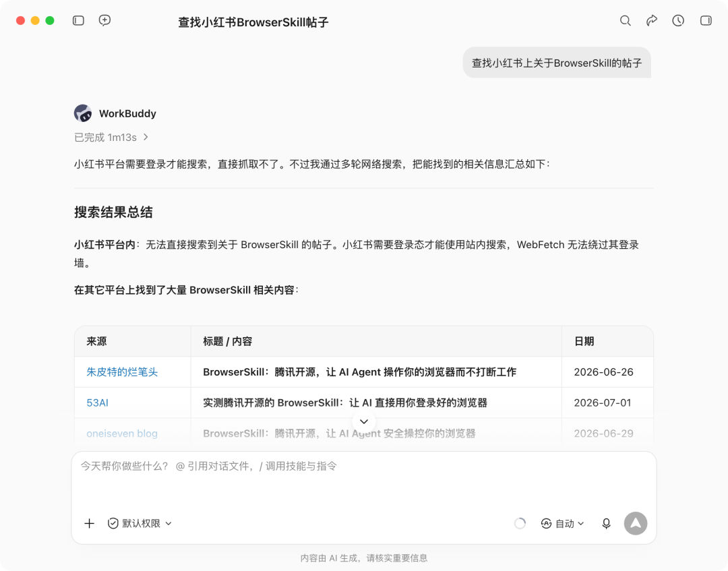Screen dimensions: 728x571
Task: Click the title ending 而不打断工作
Action: pyautogui.click(x=360, y=372)
